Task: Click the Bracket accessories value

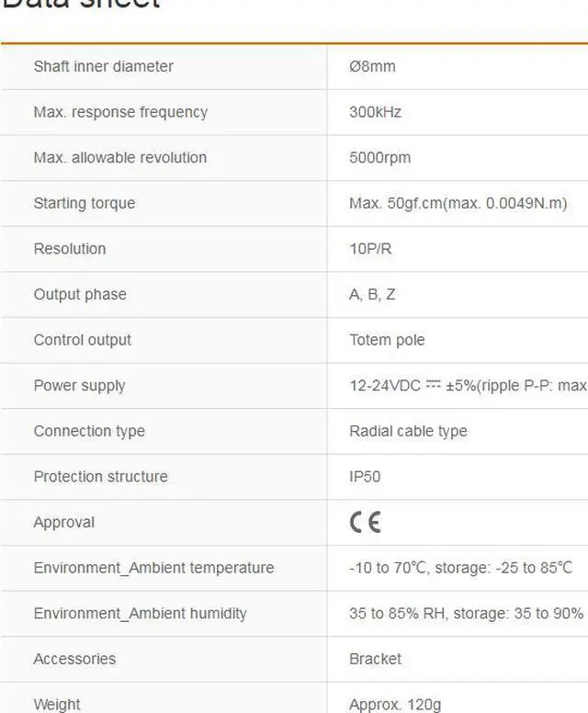Action: [375, 659]
